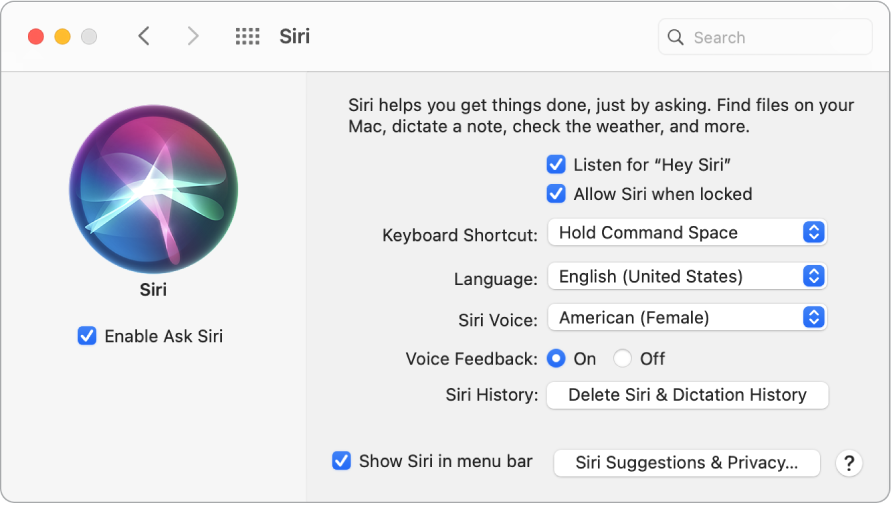Close the Siri preferences window
The image size is (894, 506).
point(36,37)
